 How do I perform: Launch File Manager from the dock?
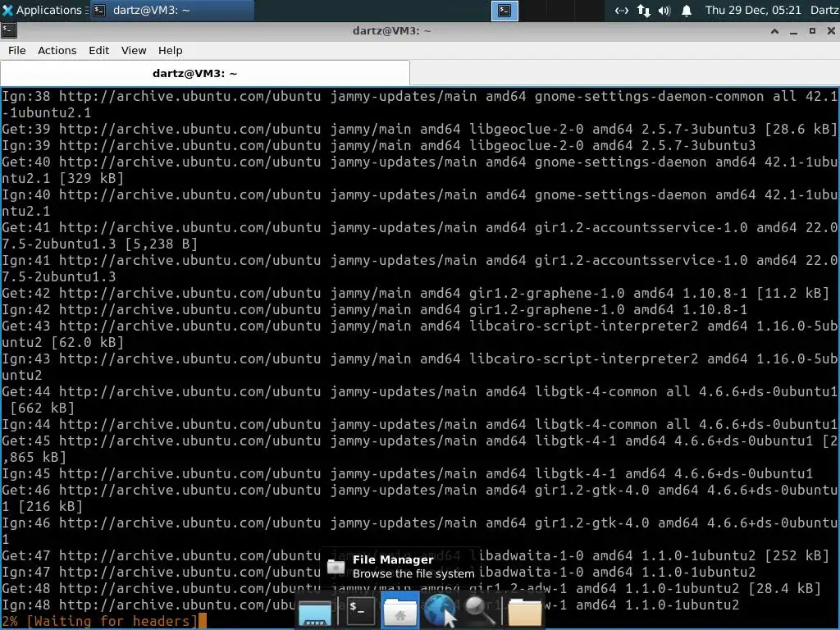coord(399,610)
